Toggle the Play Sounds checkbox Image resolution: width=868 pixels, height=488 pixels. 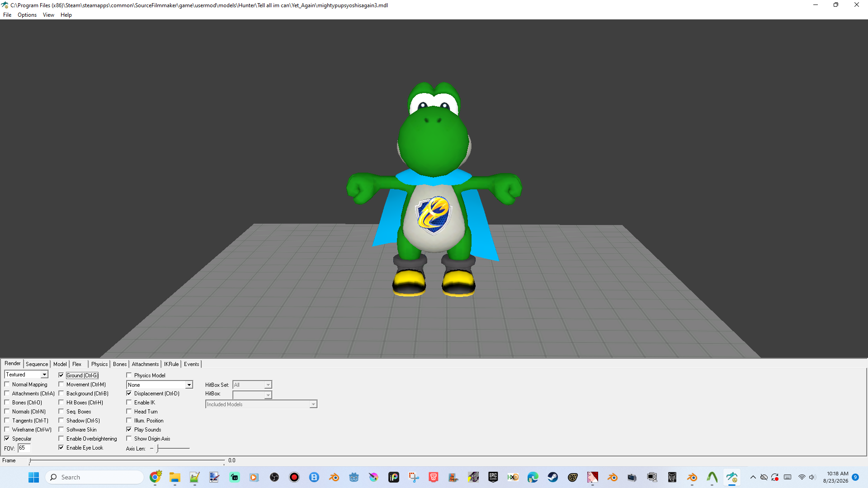coord(129,430)
